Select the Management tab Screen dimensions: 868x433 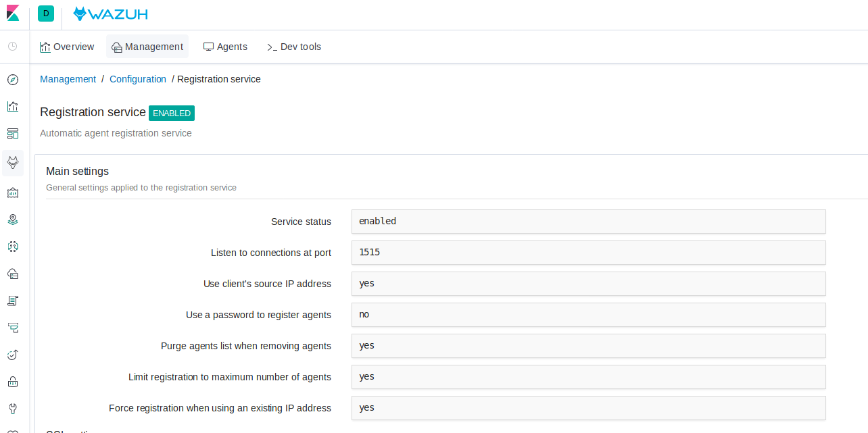147,46
